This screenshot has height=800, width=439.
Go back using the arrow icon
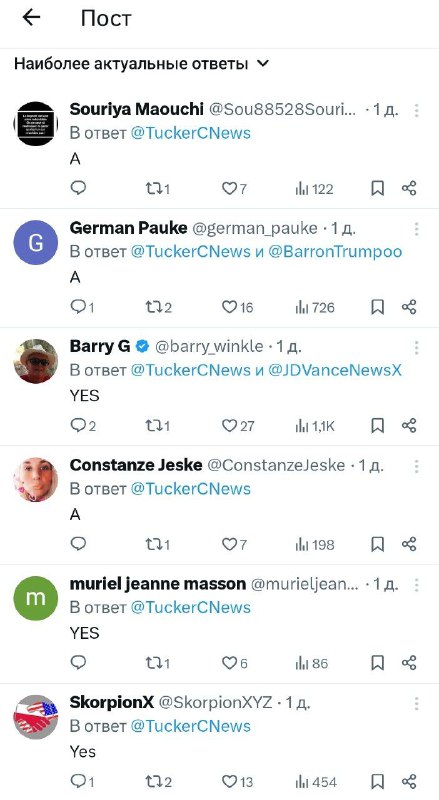coord(32,18)
